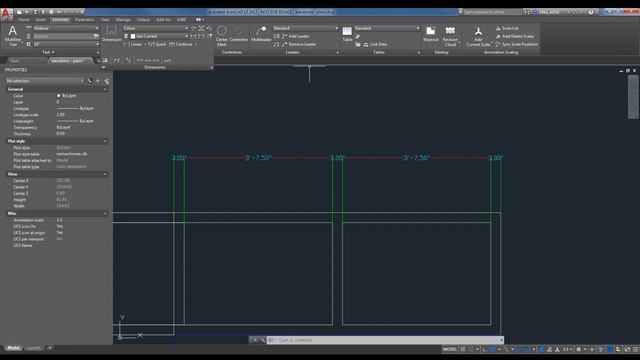This screenshot has height=360, width=640.
Task: Open the status bar customization menu
Action: tap(636, 349)
